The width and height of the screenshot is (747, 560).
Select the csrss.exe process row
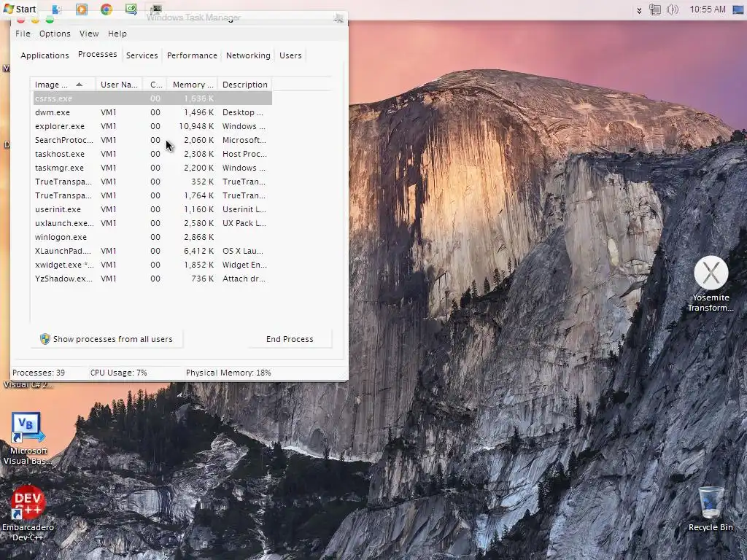tap(152, 98)
